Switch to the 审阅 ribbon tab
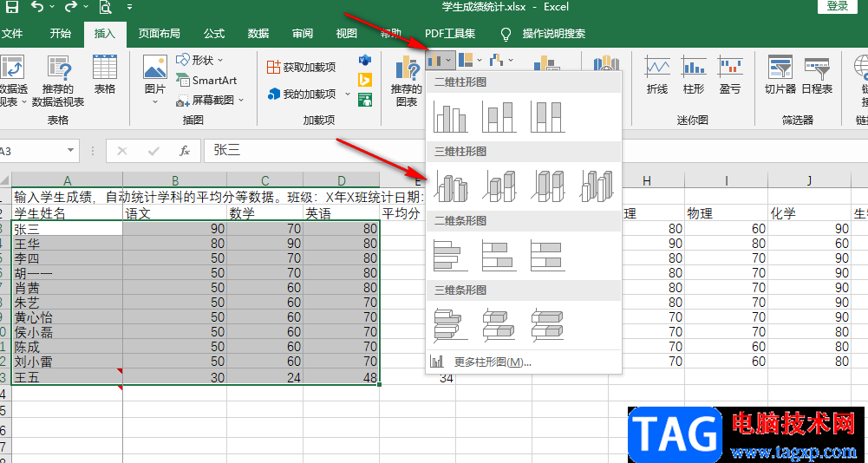 point(303,34)
